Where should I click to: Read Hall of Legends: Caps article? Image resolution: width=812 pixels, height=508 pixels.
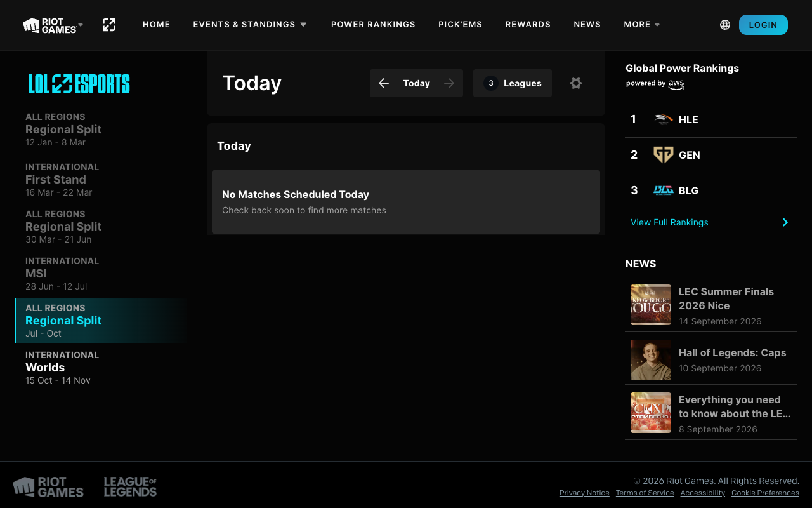tap(732, 352)
